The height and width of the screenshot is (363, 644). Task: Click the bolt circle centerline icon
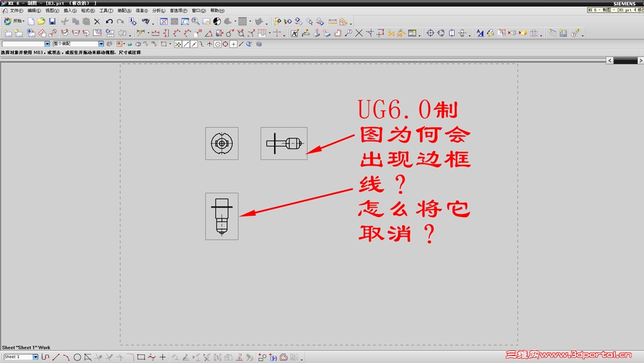441,33
